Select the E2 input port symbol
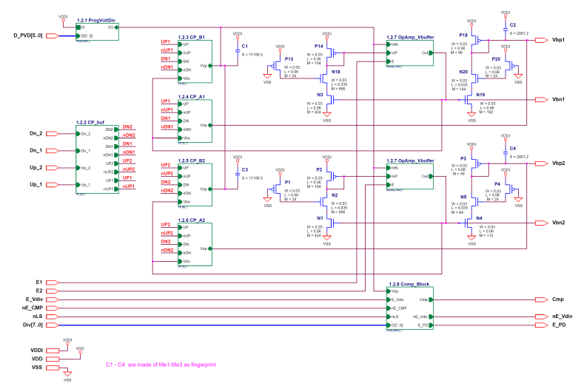 [x=53, y=291]
